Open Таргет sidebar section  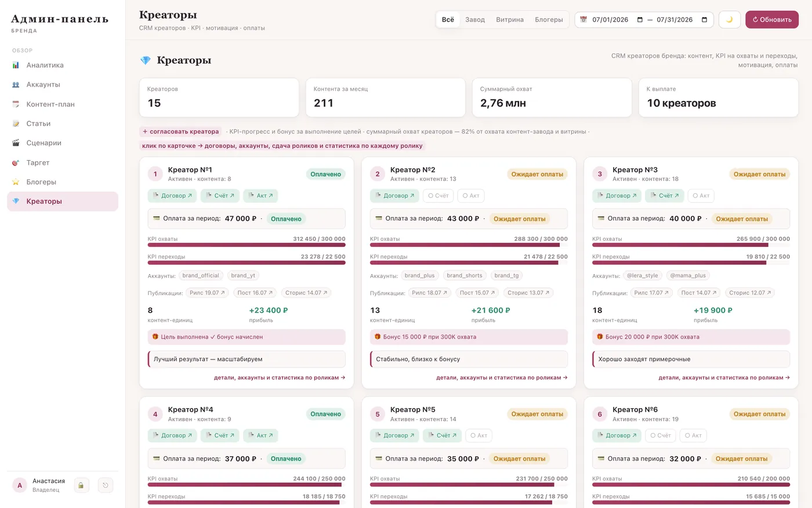point(63,163)
